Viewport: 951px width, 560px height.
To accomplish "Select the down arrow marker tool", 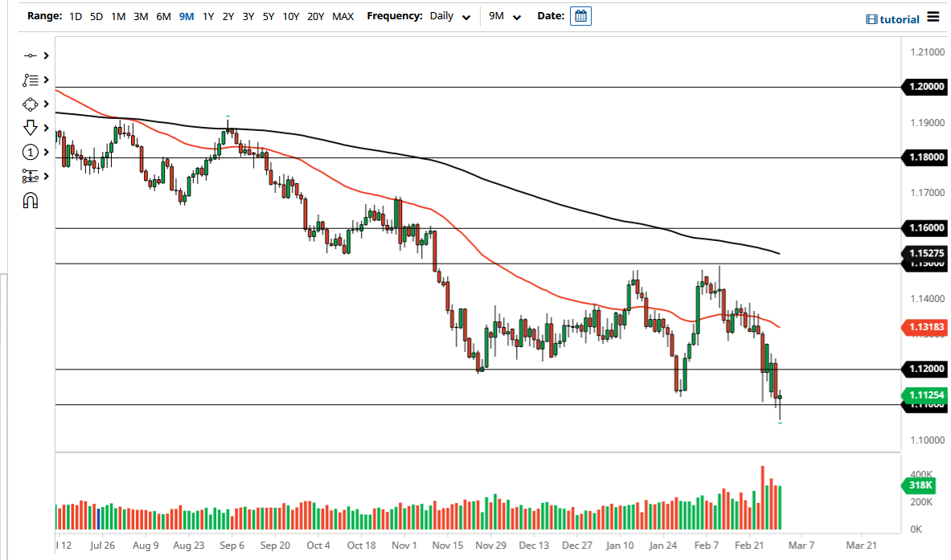I will pyautogui.click(x=31, y=128).
